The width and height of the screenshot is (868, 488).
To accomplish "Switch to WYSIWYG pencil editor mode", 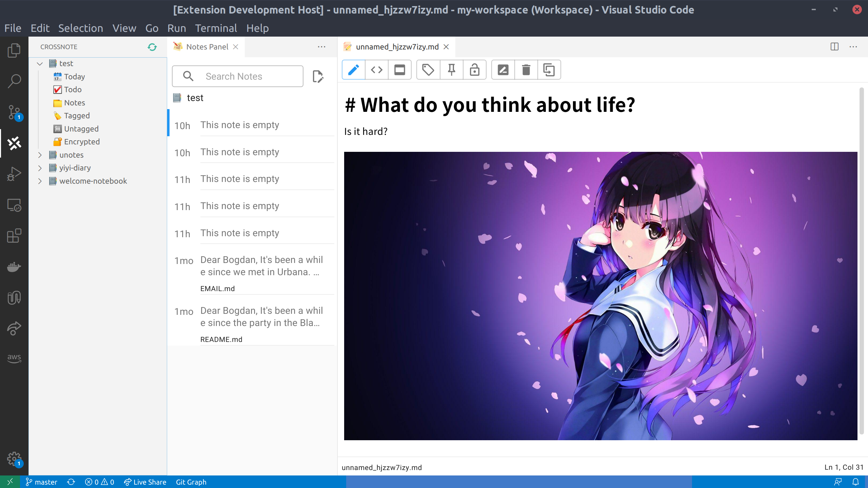I will (354, 70).
